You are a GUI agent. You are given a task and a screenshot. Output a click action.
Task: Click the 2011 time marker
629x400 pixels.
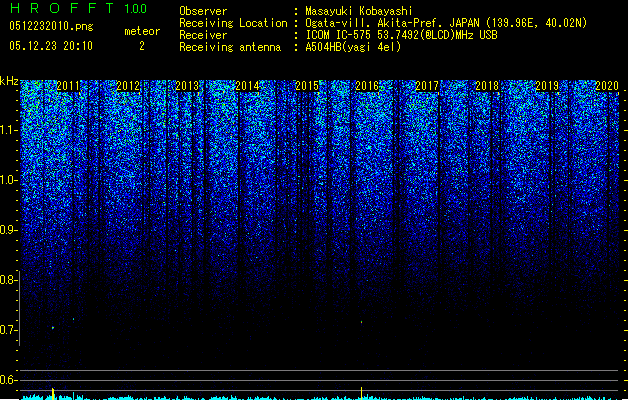68,86
